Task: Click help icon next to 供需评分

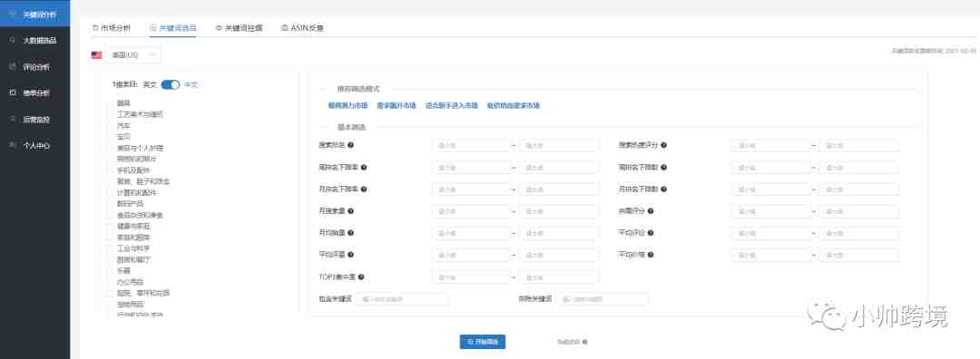Action: [651, 211]
